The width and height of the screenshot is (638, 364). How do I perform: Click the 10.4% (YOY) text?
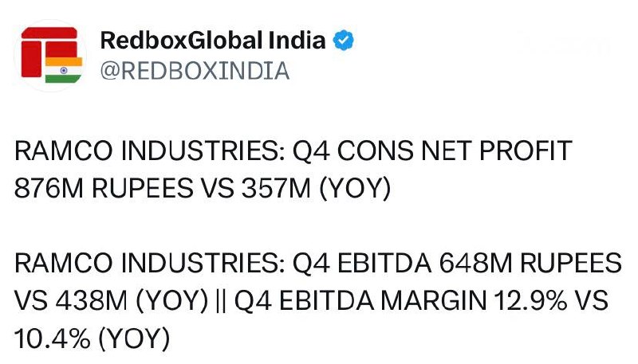[x=92, y=339]
